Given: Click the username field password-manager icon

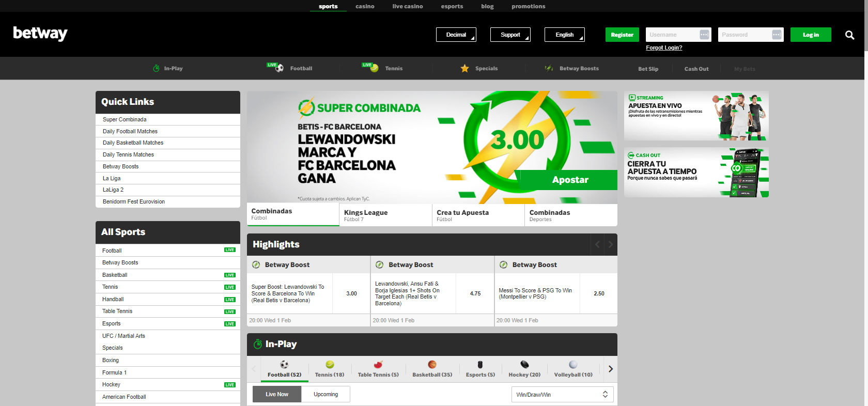Looking at the screenshot, I should 704,35.
